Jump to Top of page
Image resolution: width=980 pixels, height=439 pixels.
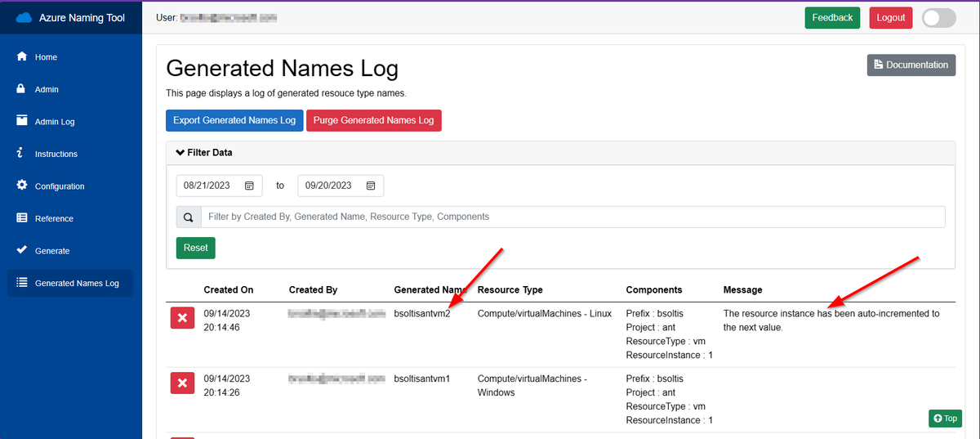[945, 419]
